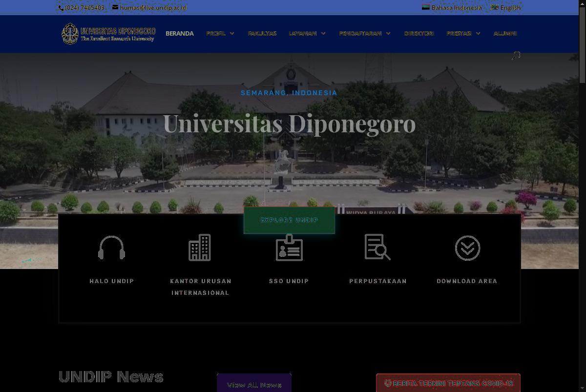Viewport: 586px width, 392px height.
Task: Click the Download Area arrow icon
Action: click(467, 248)
